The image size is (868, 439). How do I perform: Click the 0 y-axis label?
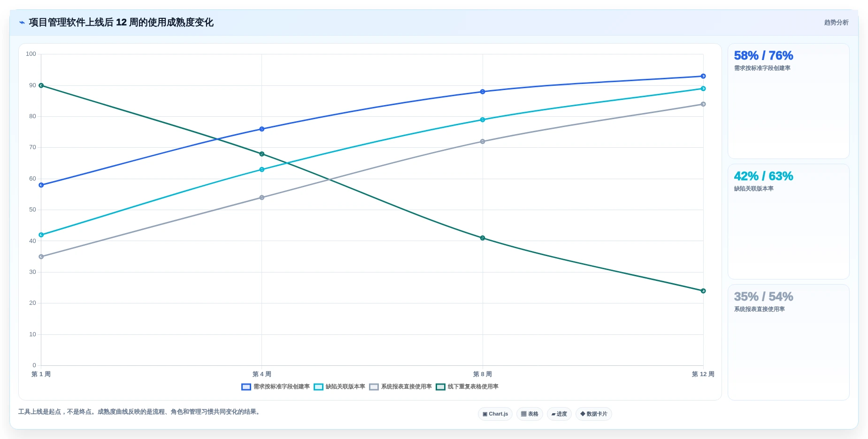(x=34, y=365)
